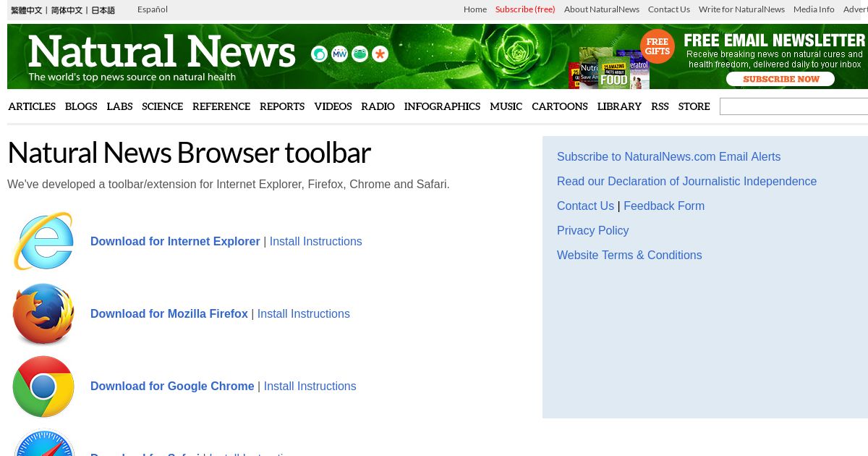Click Download for Internet Explorer link

[175, 241]
